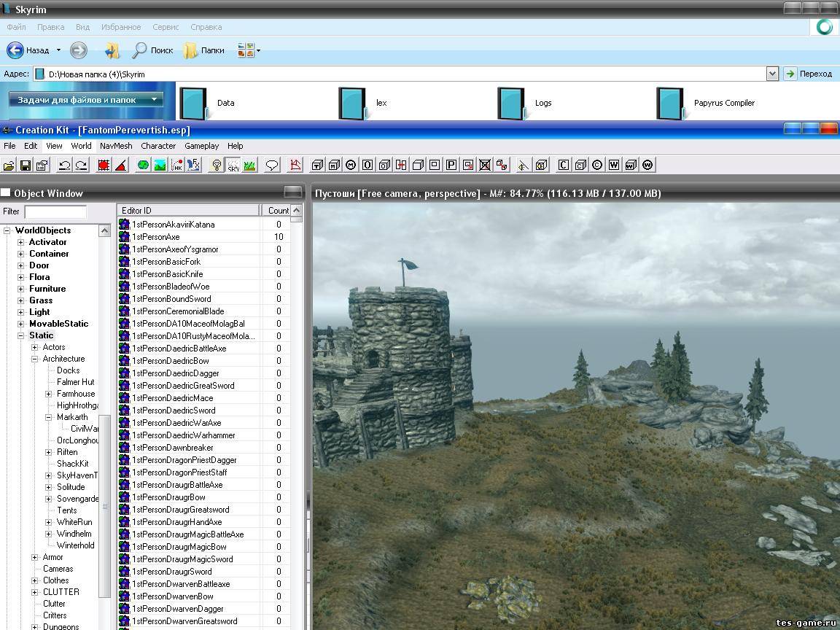Viewport: 840px width, 630px height.
Task: Click the boxed W toolbar icon
Action: click(614, 166)
